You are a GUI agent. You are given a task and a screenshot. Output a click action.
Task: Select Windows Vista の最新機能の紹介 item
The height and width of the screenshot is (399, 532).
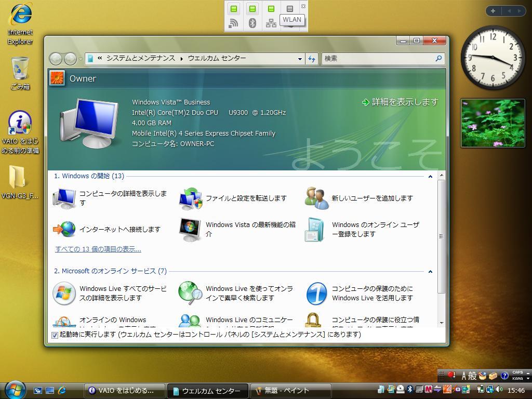pyautogui.click(x=237, y=229)
